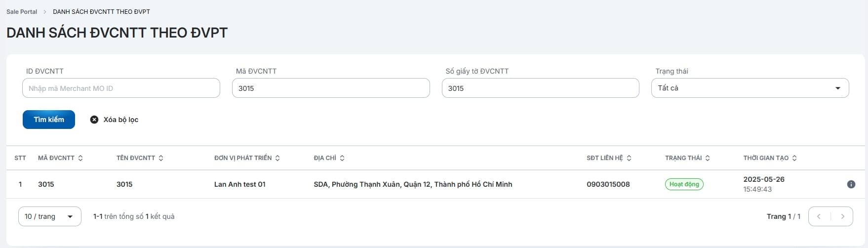The image size is (868, 248).
Task: Sort by ĐƠN VỊ PHÁT TRIỂN arrows
Action: click(277, 158)
